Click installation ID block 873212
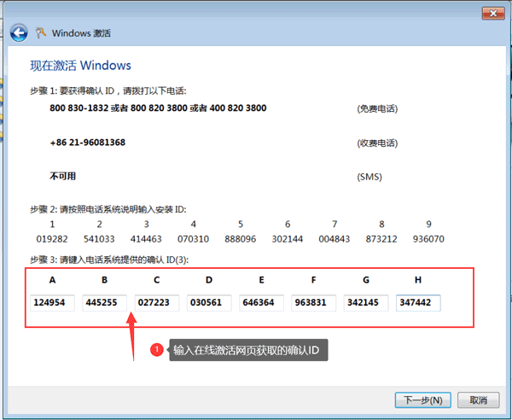512x420 pixels. (x=381, y=239)
